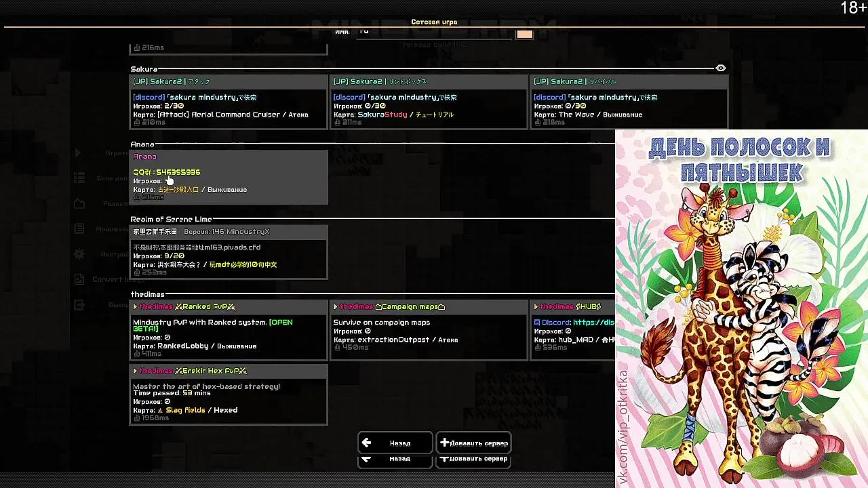
Task: Click the thedimas group heading
Action: click(x=147, y=294)
